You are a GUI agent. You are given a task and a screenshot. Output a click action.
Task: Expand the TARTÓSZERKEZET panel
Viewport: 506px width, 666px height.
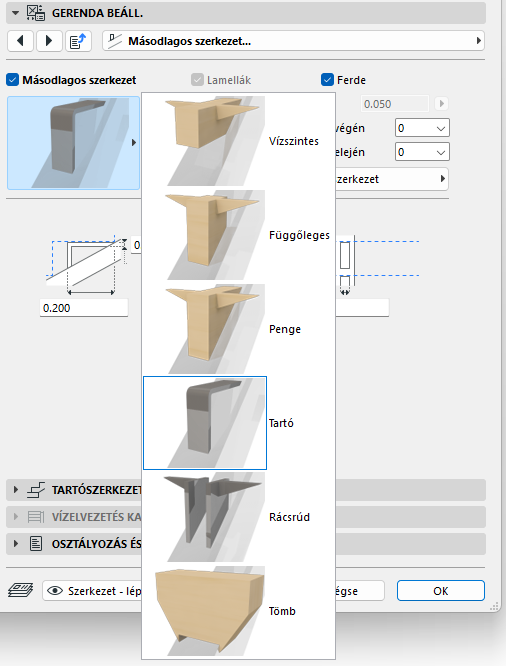(16, 490)
